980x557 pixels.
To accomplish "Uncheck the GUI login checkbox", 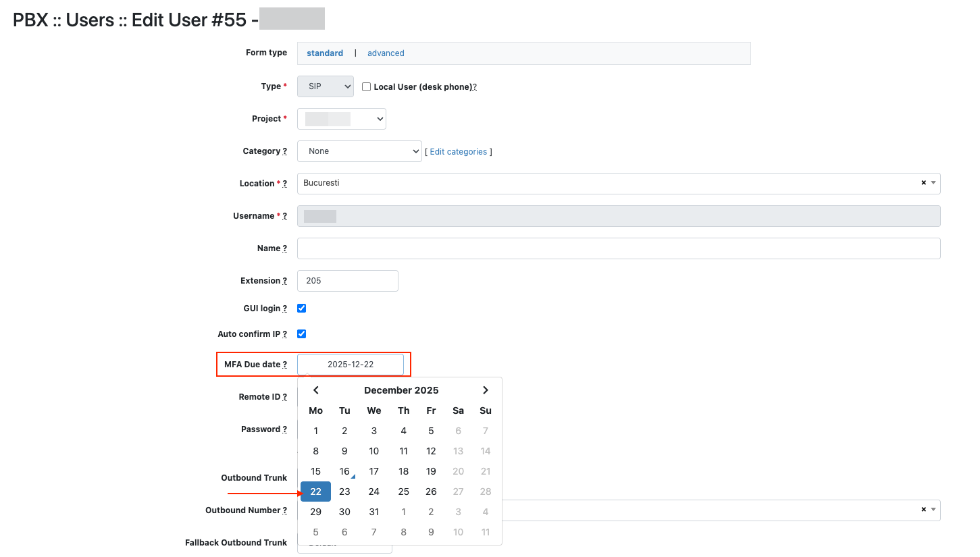I will pyautogui.click(x=302, y=309).
